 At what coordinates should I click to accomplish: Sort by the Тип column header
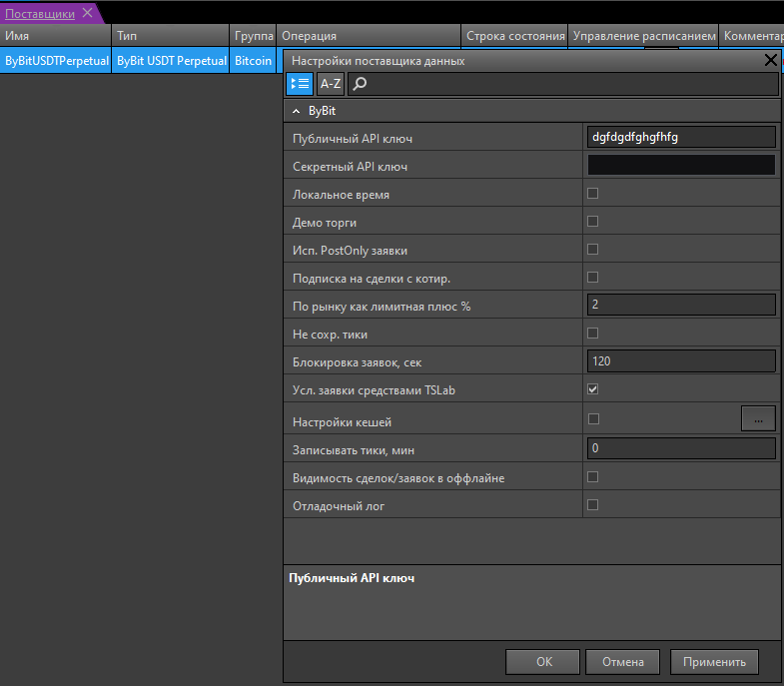170,36
